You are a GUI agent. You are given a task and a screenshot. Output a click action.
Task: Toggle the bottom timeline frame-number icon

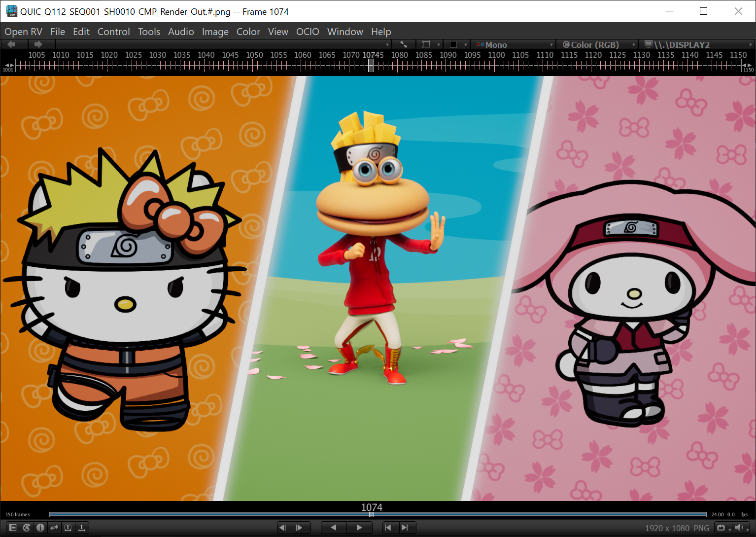pos(82,528)
